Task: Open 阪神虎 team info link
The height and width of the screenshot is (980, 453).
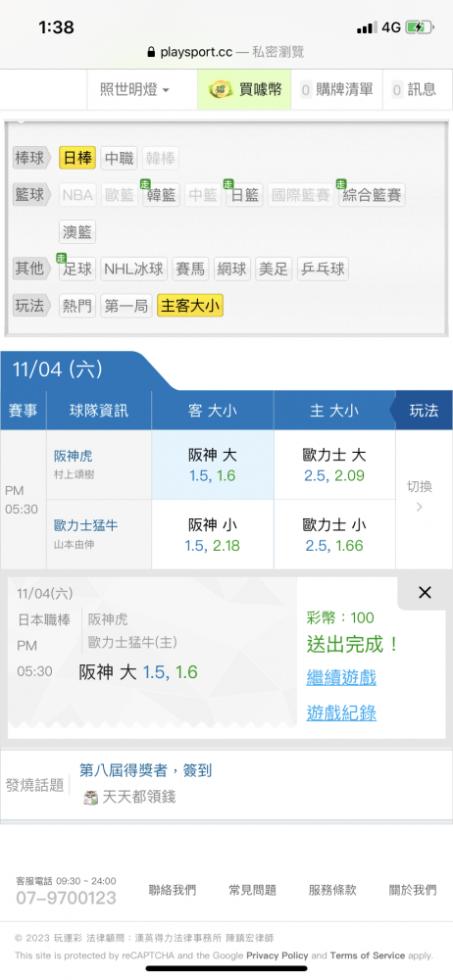Action: (x=74, y=457)
